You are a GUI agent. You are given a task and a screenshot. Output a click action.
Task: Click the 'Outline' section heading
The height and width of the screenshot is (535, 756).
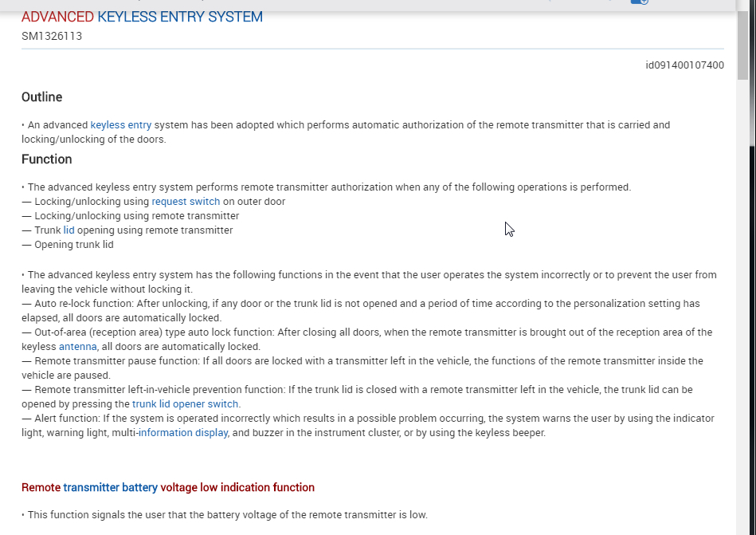click(x=42, y=97)
